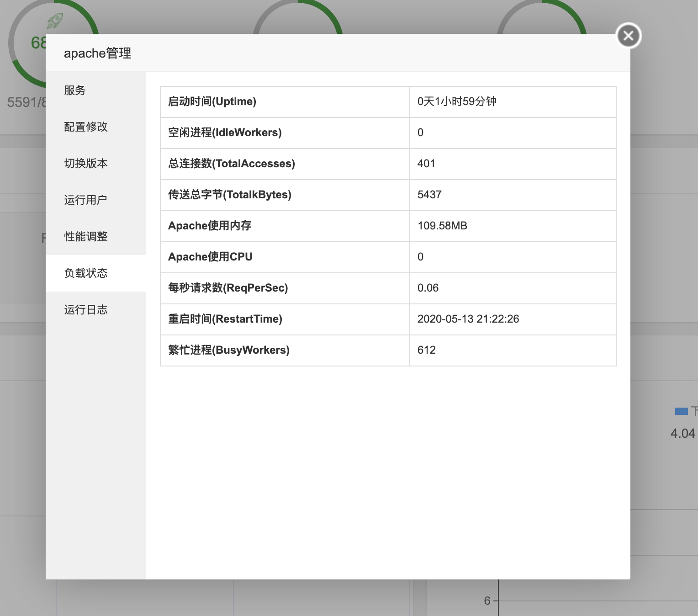Screen dimensions: 698x616
Task: Select memory value 109.58MB
Action: point(442,226)
